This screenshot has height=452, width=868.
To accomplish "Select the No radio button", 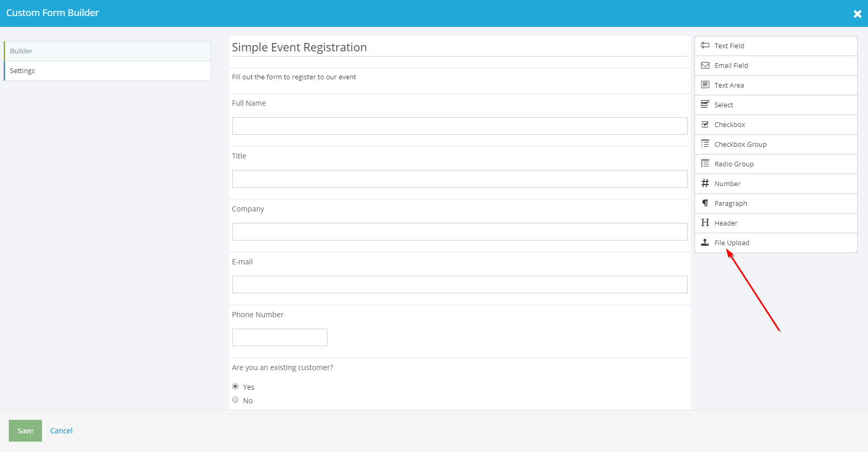I will (x=235, y=400).
